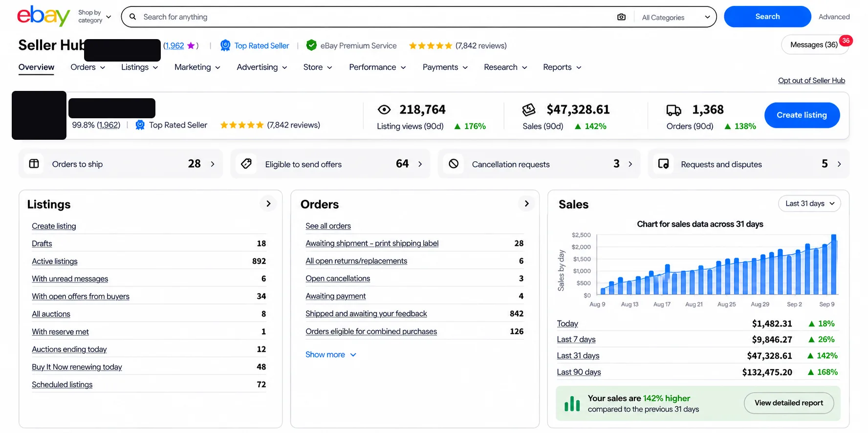This screenshot has height=433, width=868.
Task: Click the Create listing button
Action: (x=802, y=115)
